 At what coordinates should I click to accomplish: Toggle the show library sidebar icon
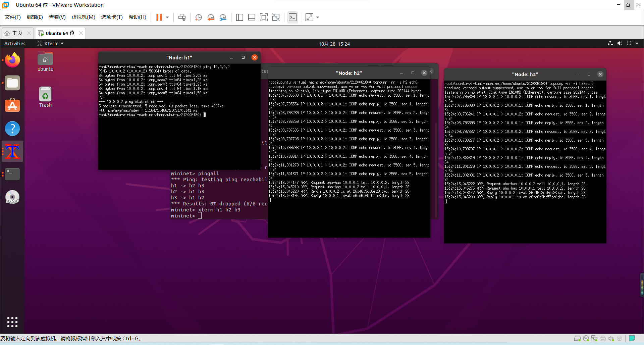click(239, 17)
